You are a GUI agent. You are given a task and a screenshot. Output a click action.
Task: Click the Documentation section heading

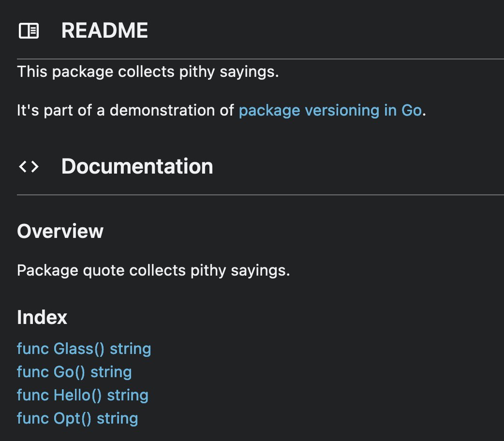137,167
